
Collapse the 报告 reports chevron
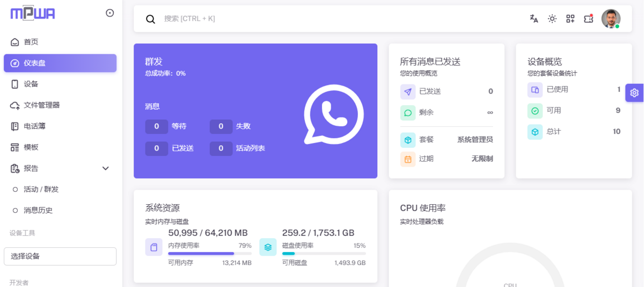coord(106,168)
